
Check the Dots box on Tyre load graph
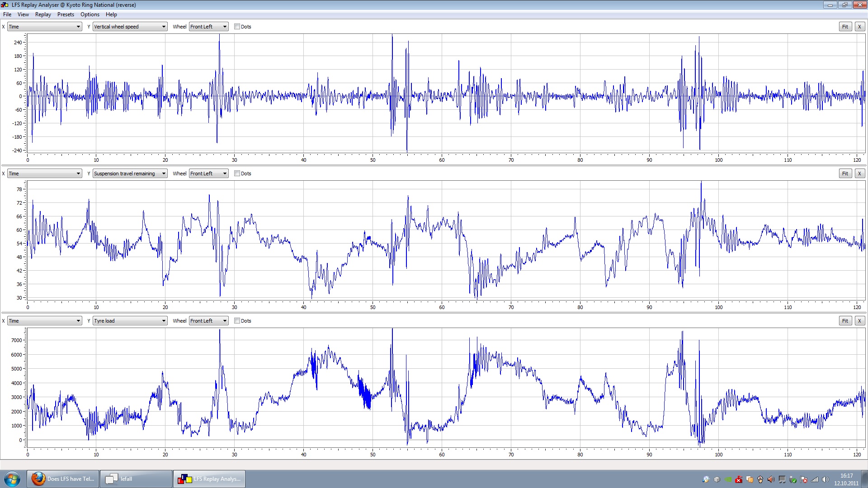point(237,321)
